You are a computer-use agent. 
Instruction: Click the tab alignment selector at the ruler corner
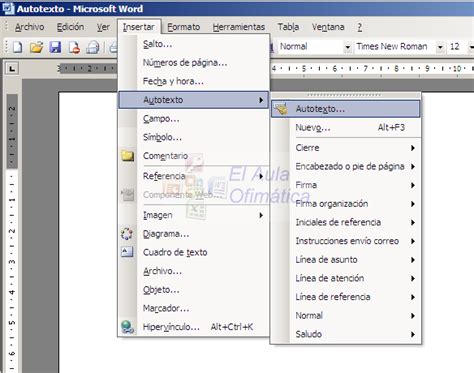pos(12,69)
